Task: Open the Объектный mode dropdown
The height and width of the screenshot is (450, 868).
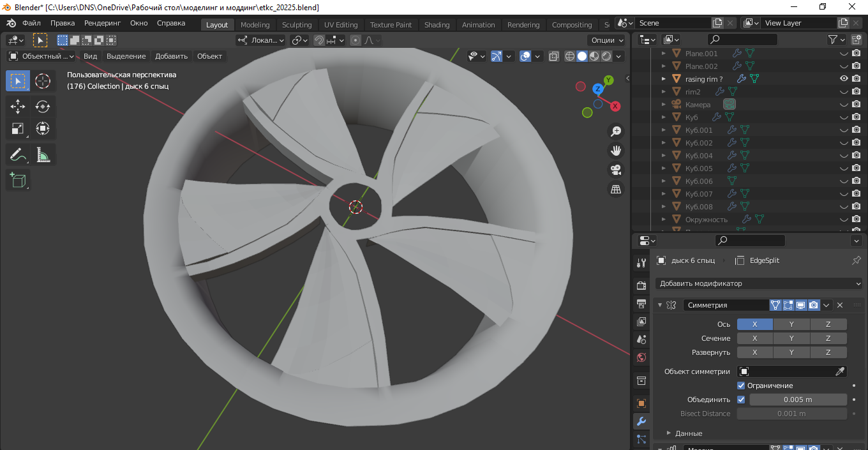Action: tap(41, 56)
